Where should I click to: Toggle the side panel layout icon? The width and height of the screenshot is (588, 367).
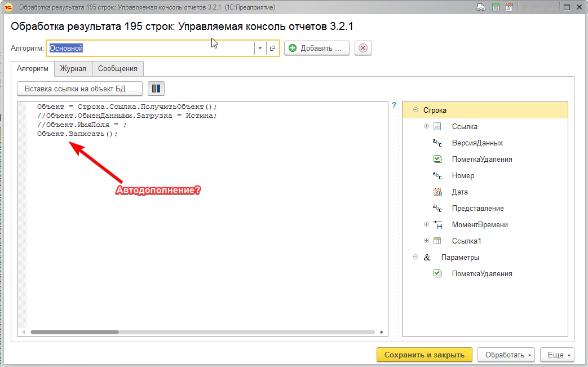pos(156,89)
